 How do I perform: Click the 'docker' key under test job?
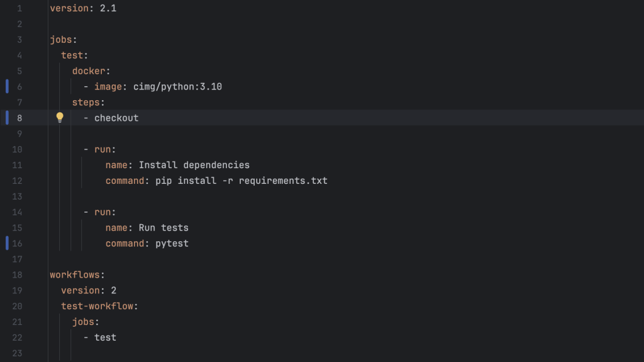click(89, 71)
